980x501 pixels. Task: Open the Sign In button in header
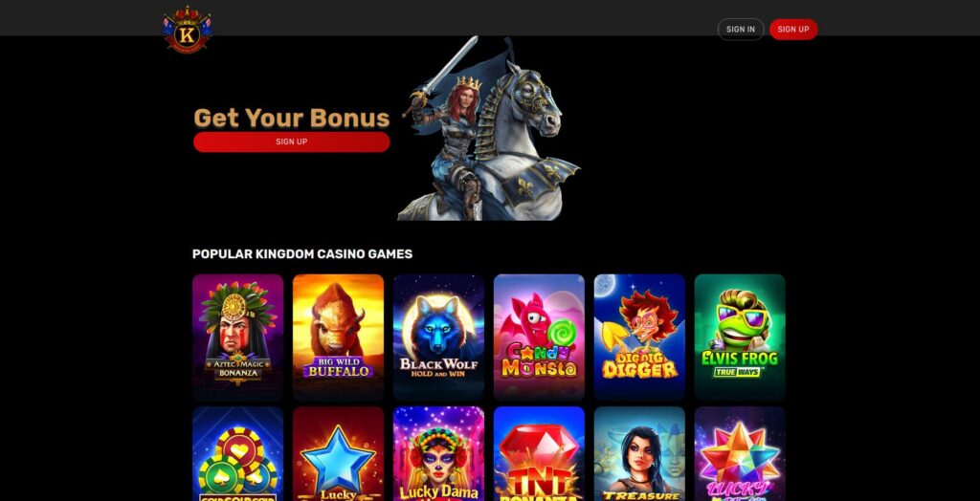741,30
